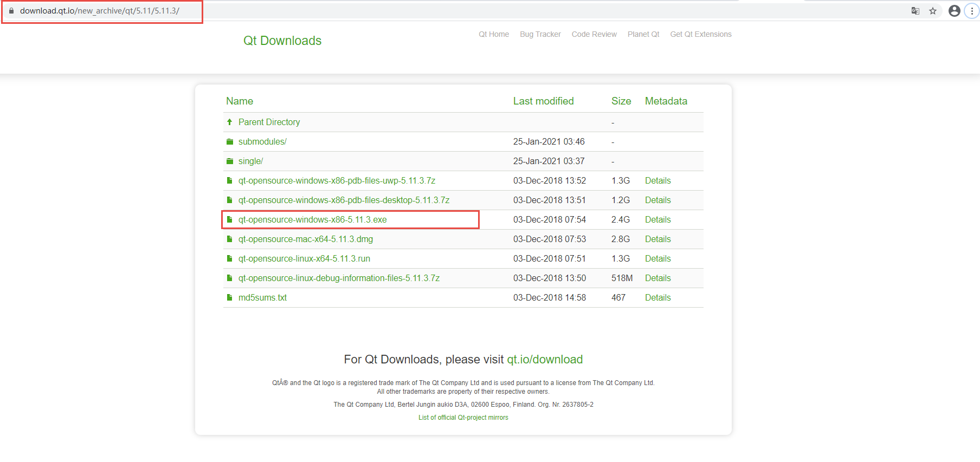Click file icon for mac-x64-5.11.3.dmg

(x=230, y=239)
